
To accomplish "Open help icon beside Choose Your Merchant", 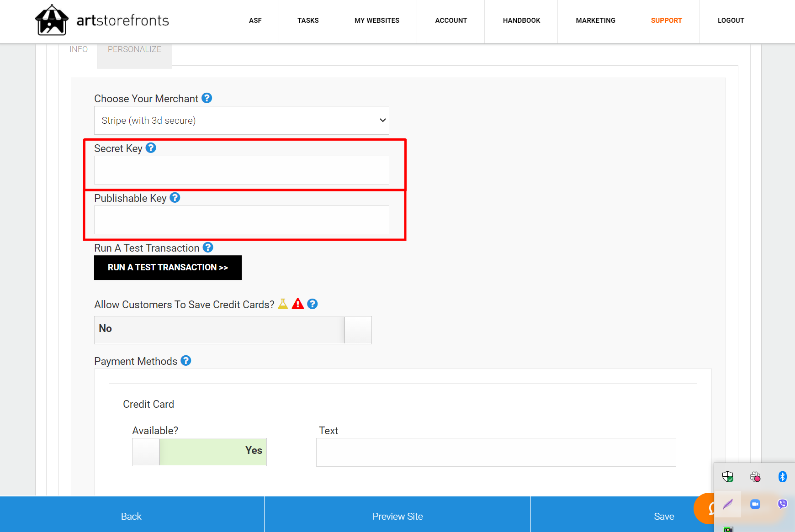I will point(207,98).
